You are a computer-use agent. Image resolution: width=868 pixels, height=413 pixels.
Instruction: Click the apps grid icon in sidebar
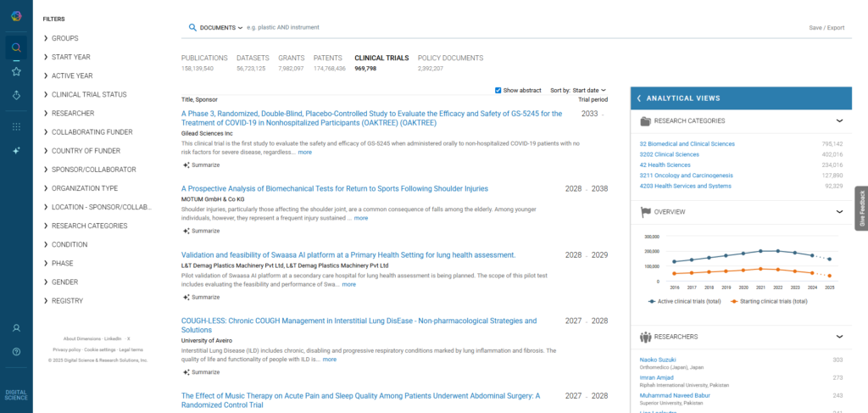[x=16, y=126]
